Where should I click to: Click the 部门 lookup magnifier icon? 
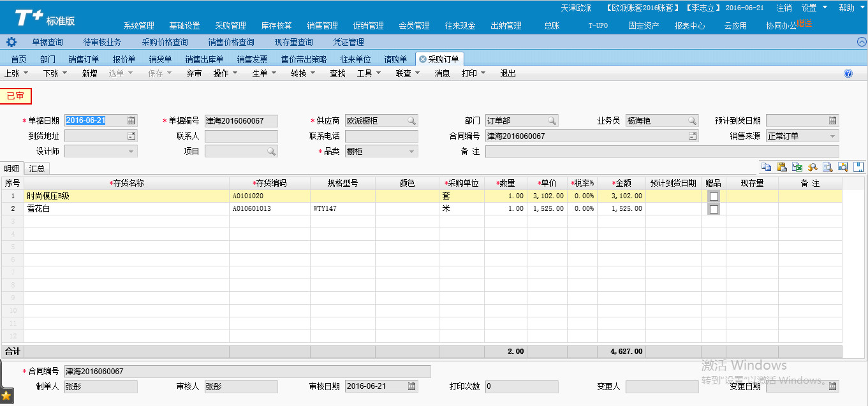click(x=552, y=120)
